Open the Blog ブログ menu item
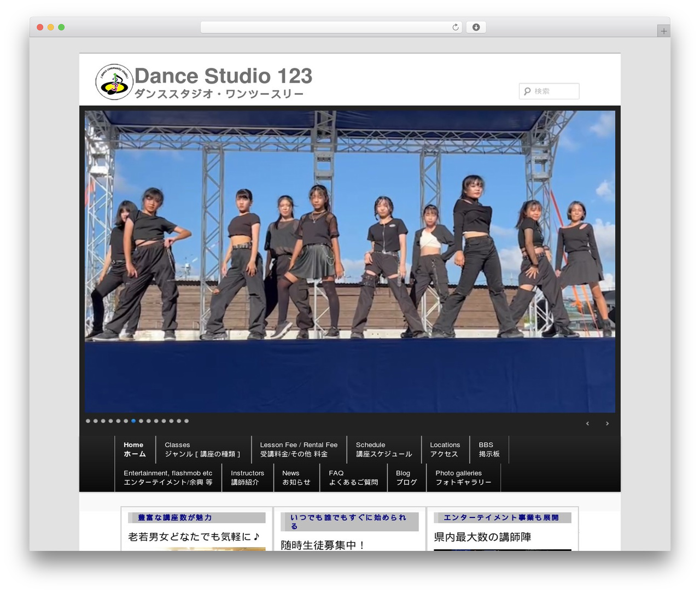This screenshot has height=593, width=700. [x=407, y=478]
